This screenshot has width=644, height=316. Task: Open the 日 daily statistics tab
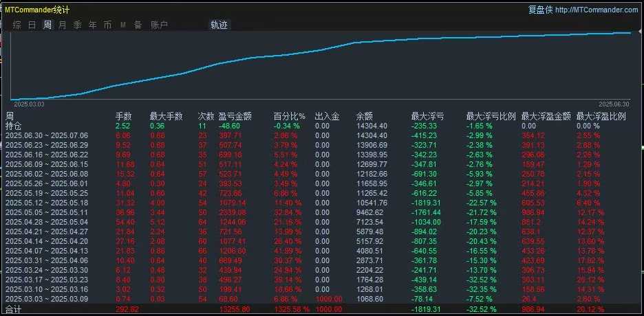(32, 25)
